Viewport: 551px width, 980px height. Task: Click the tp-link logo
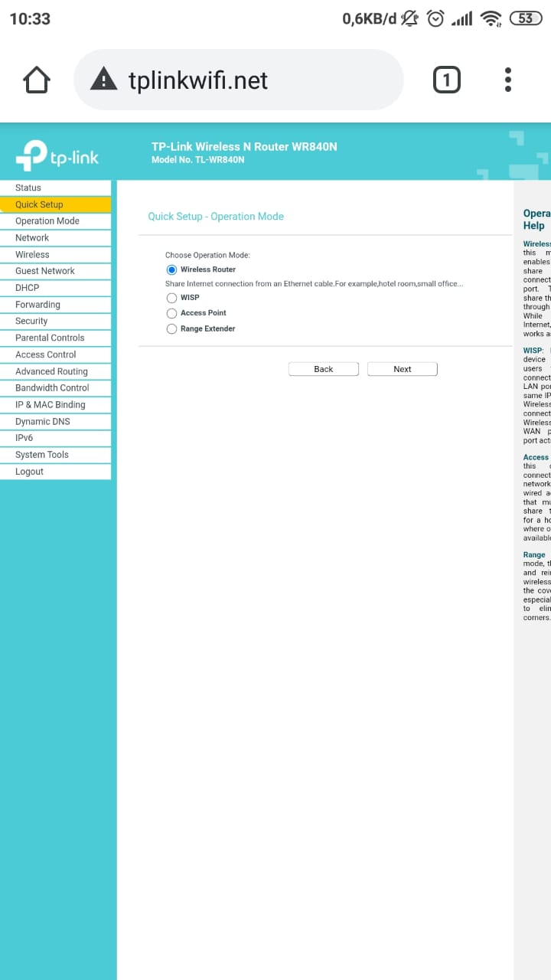[x=57, y=155]
